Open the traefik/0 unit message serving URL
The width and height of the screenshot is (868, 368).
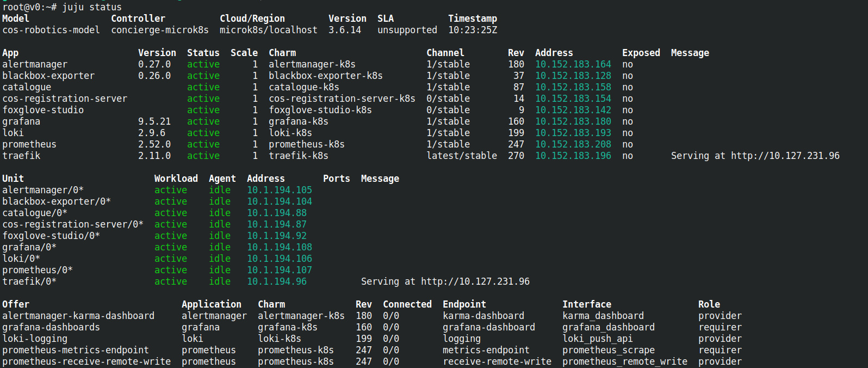[x=475, y=281]
